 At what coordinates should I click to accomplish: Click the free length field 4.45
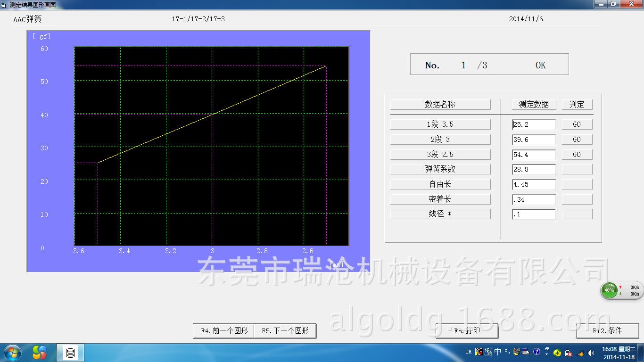click(534, 185)
